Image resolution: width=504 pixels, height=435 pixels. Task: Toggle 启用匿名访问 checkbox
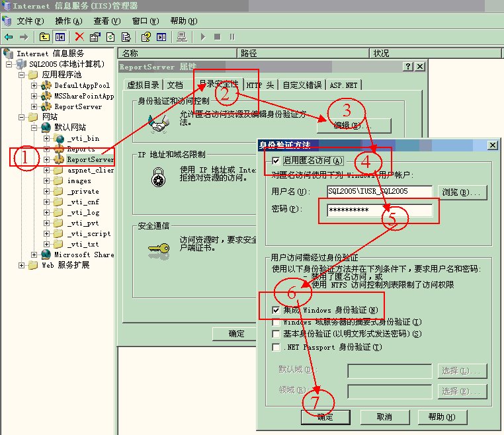pos(276,160)
